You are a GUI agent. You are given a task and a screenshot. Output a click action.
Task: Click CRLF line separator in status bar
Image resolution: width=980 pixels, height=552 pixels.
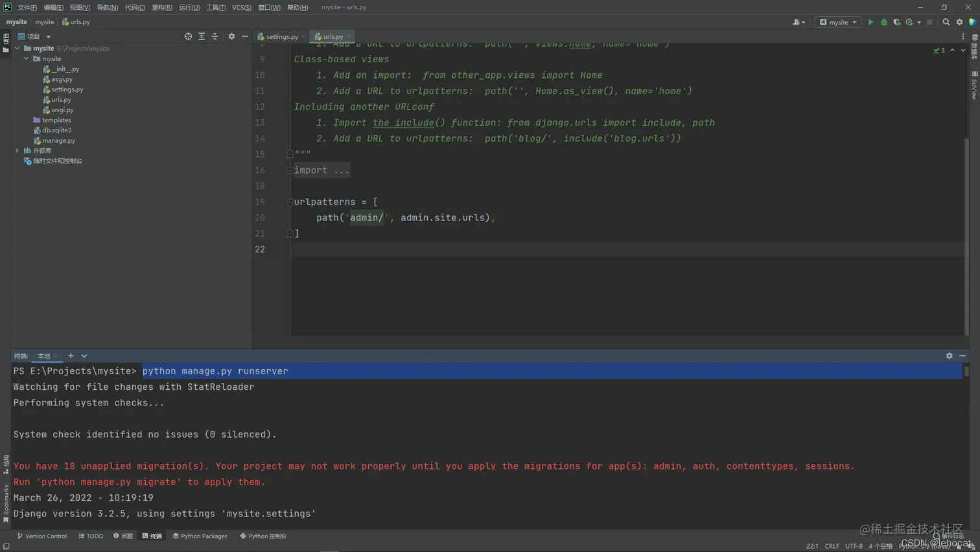pyautogui.click(x=832, y=546)
